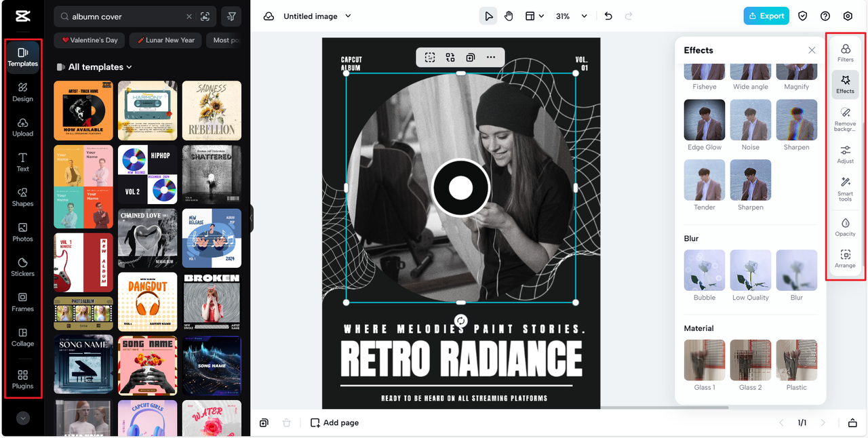Screen dimensions: 868x438
Task: Select the pointer cursor tool
Action: (488, 16)
